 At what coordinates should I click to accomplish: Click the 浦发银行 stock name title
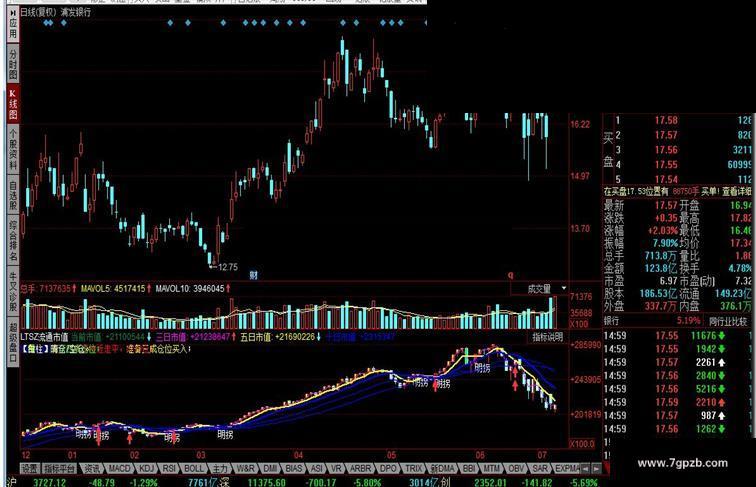click(76, 12)
